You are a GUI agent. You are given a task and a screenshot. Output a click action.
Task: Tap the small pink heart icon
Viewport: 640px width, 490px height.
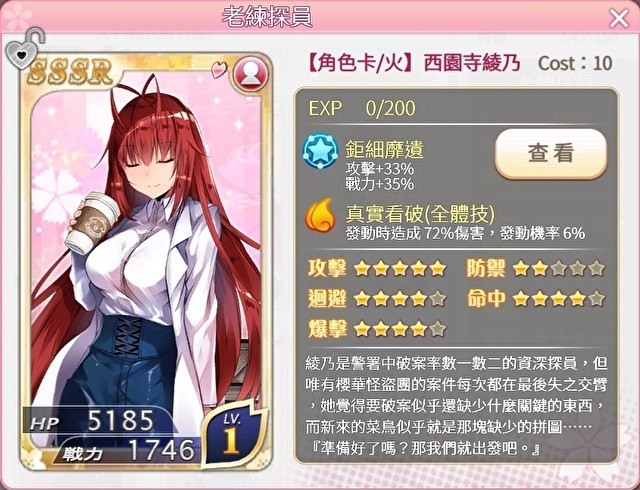[x=219, y=69]
